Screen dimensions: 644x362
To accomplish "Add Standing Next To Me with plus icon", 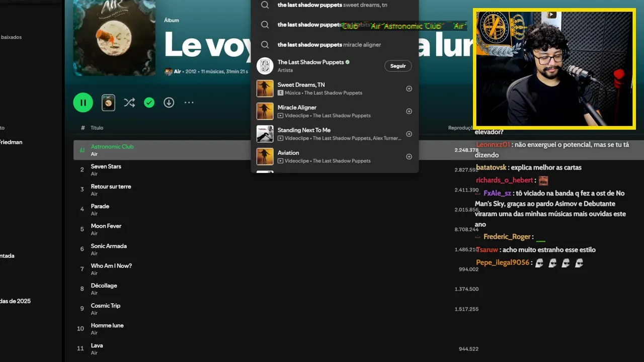I will click(409, 134).
